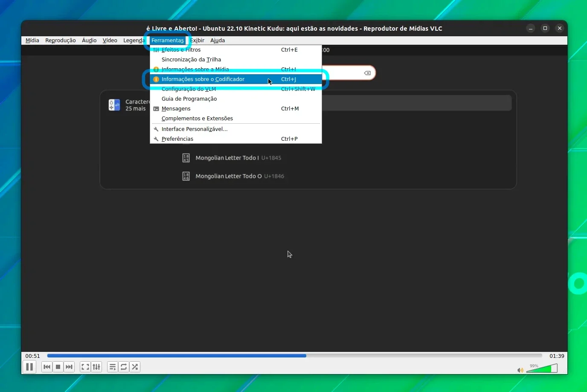Open Informações sobre a Mídia

236,70
